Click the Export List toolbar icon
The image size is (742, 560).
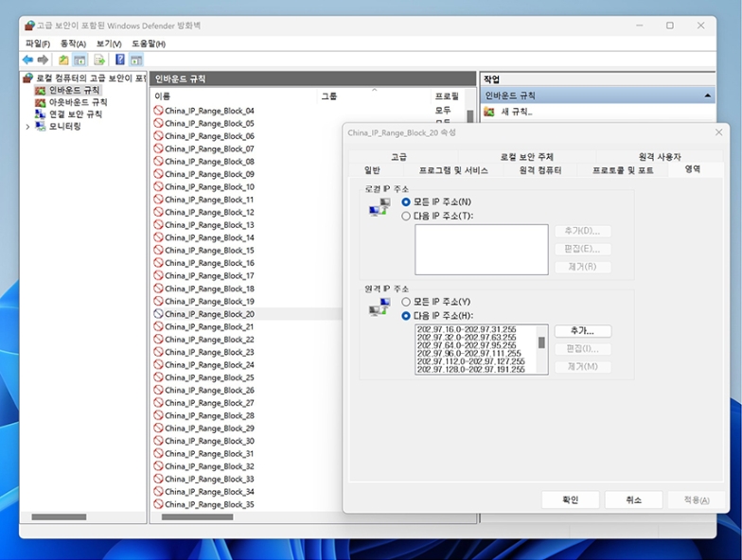point(99,60)
